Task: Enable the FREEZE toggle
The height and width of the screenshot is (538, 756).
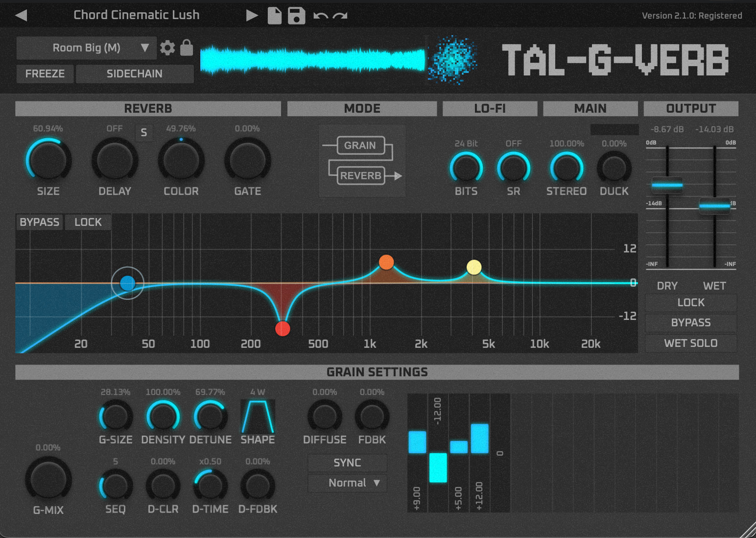Action: coord(45,73)
